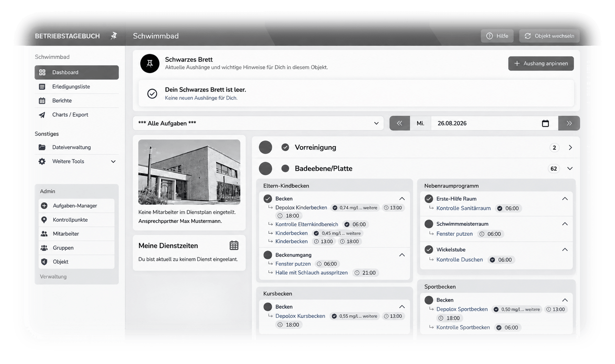The image size is (615, 364).
Task: Open the Kontrolle Sanitärraum task link
Action: tap(463, 208)
